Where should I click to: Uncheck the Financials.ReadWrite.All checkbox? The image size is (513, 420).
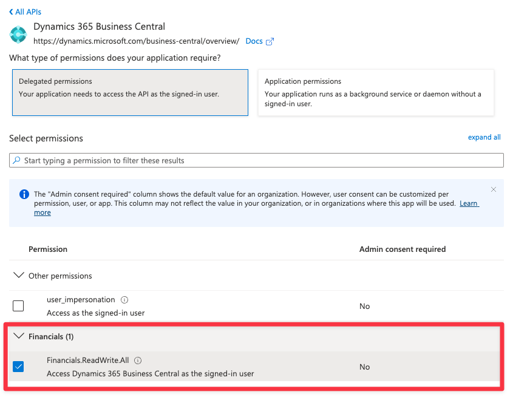point(18,367)
